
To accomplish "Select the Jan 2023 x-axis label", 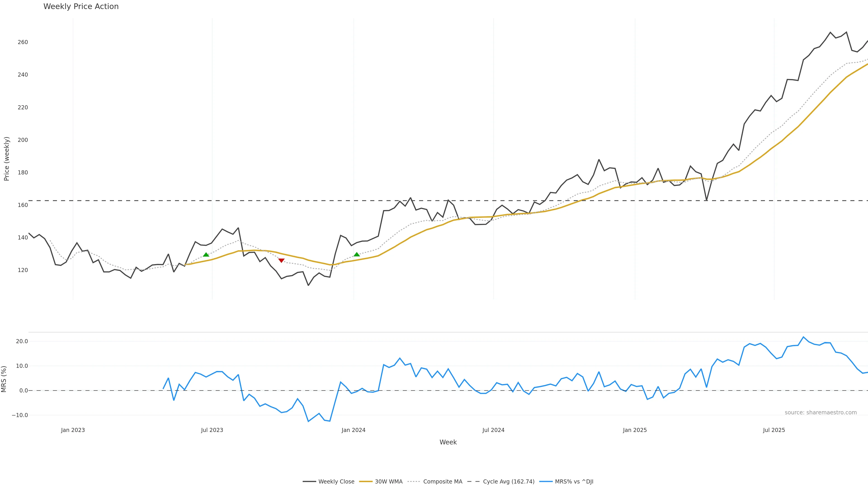I will 73,430.
